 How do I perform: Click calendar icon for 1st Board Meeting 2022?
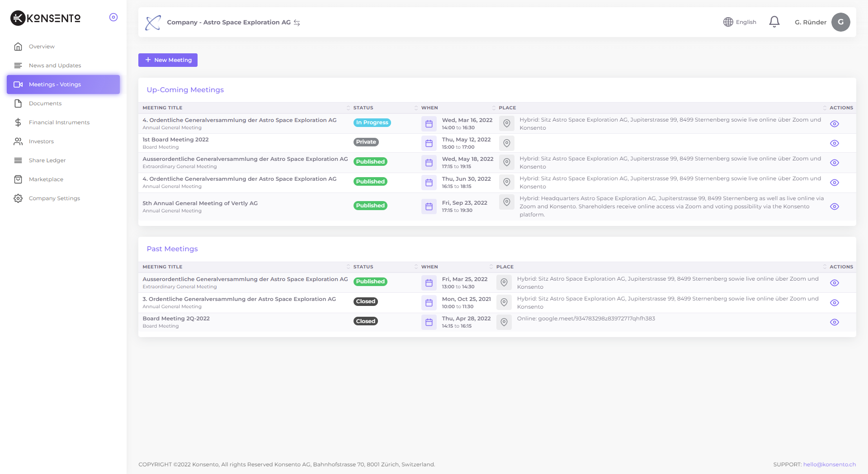429,143
